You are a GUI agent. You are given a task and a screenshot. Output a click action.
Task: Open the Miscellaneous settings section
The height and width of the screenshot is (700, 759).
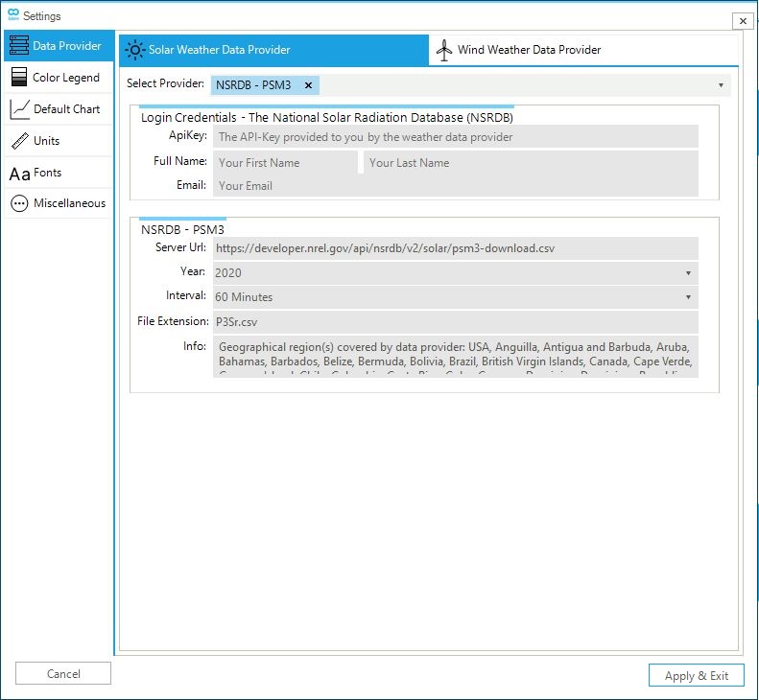(59, 203)
